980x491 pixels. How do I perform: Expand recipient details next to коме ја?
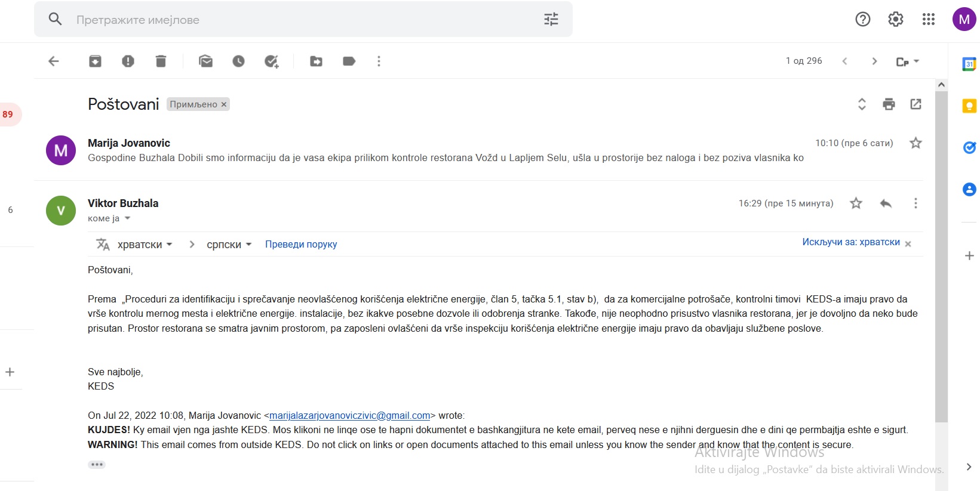127,218
